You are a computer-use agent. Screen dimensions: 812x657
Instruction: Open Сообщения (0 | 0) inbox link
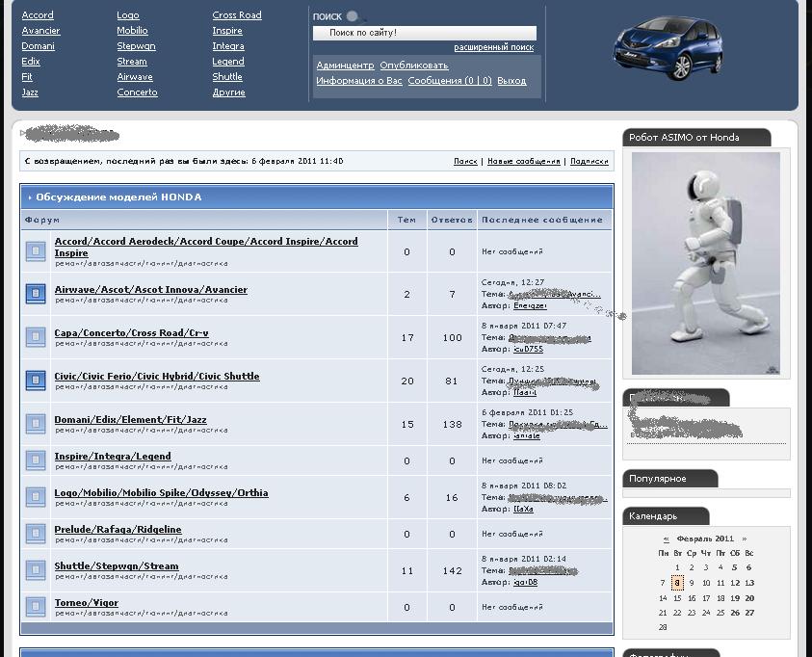(x=450, y=81)
